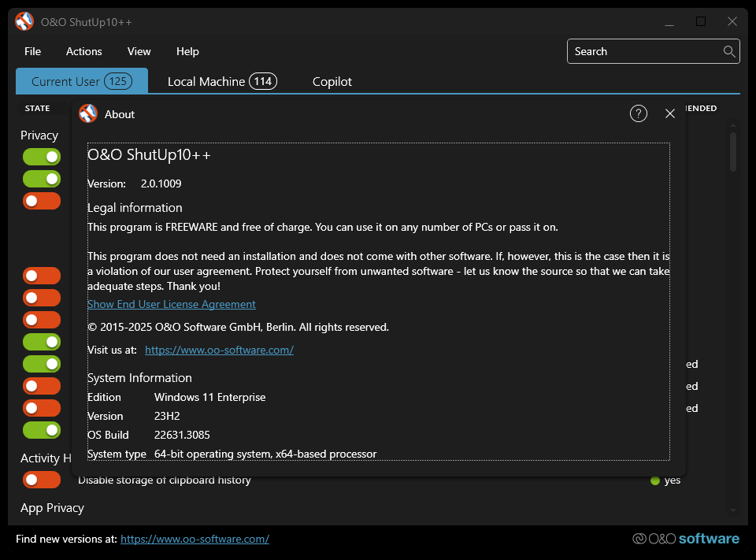This screenshot has height=560, width=756.
Task: Switch to the Local Machine tab
Action: (x=222, y=81)
